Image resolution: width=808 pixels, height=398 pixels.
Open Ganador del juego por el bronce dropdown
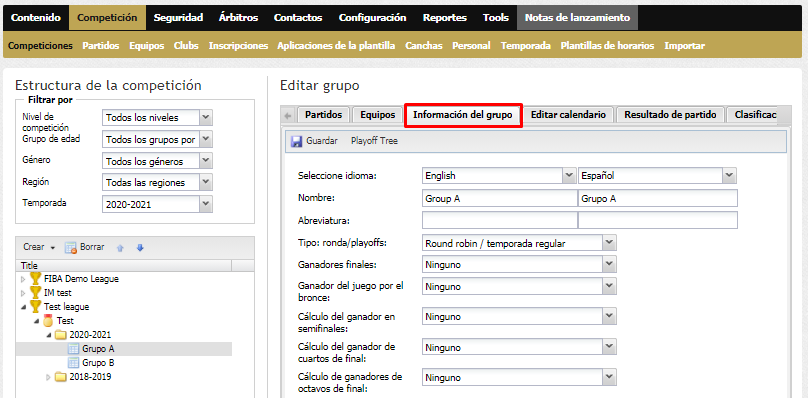coord(610,286)
